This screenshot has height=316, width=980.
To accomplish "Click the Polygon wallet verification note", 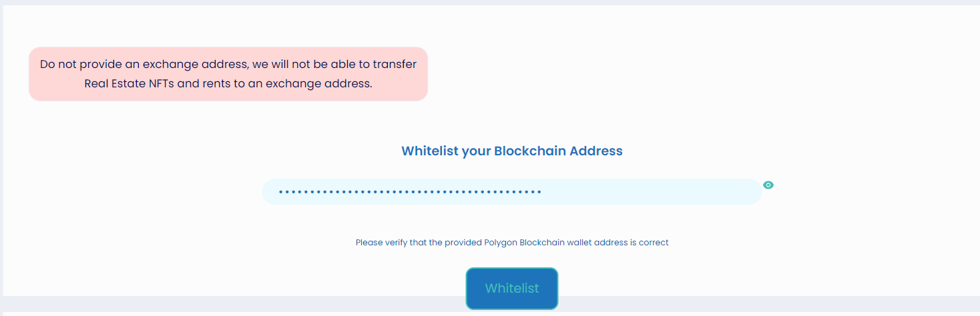I will tap(511, 243).
